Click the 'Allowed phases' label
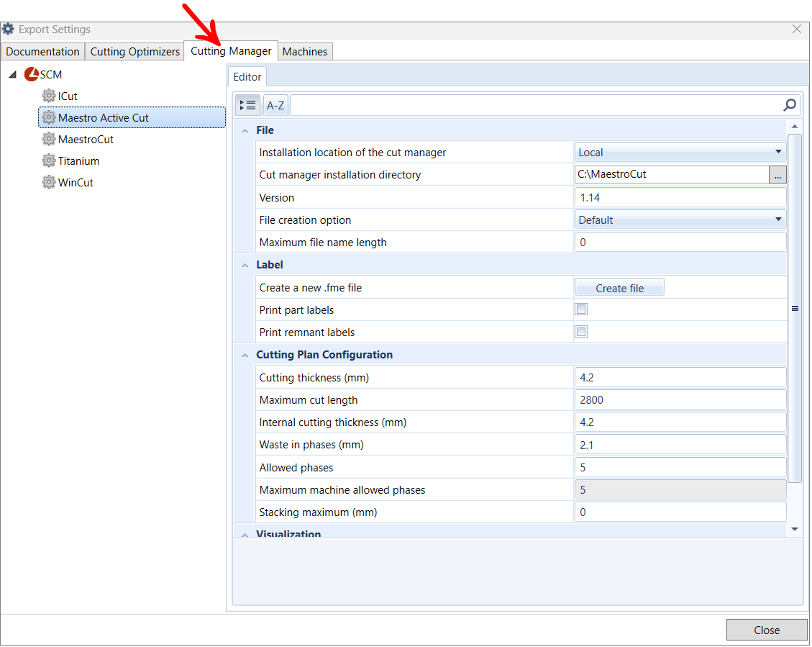This screenshot has width=812, height=647. 296,467
